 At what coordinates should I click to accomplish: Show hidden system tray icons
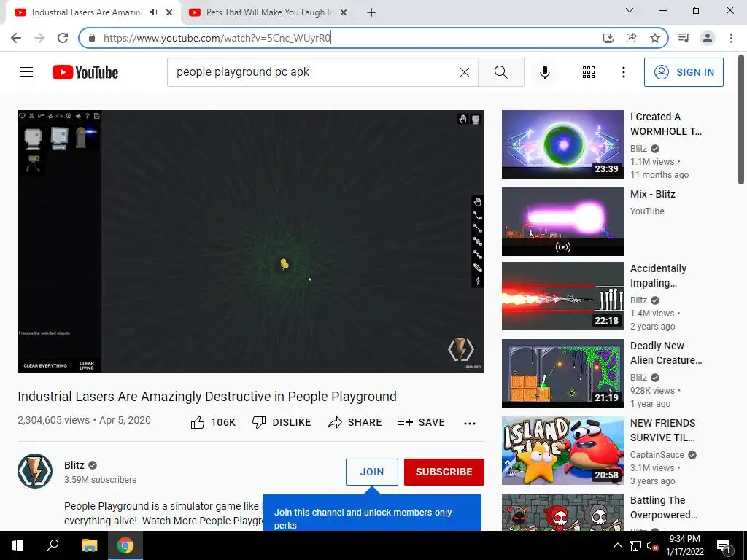(617, 545)
